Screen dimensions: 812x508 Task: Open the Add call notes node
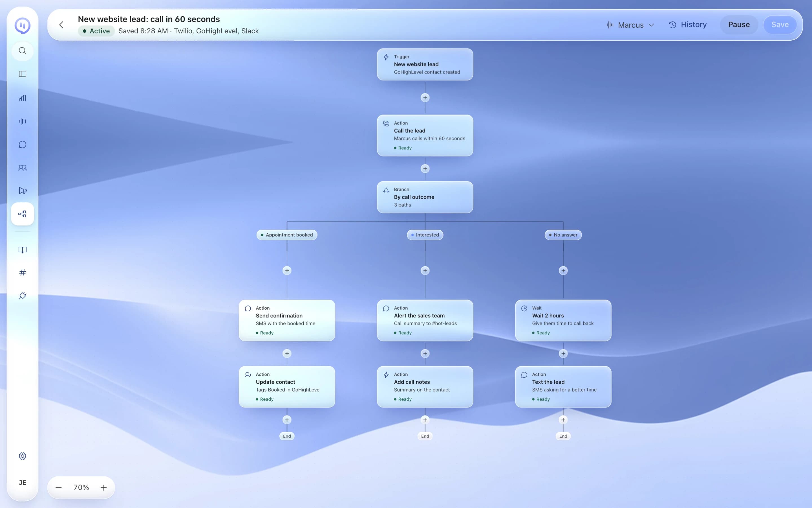425,387
